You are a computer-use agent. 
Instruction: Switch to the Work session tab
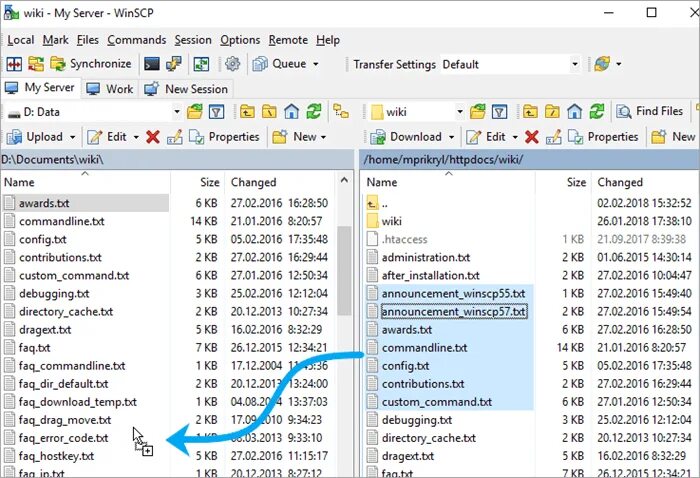[110, 89]
